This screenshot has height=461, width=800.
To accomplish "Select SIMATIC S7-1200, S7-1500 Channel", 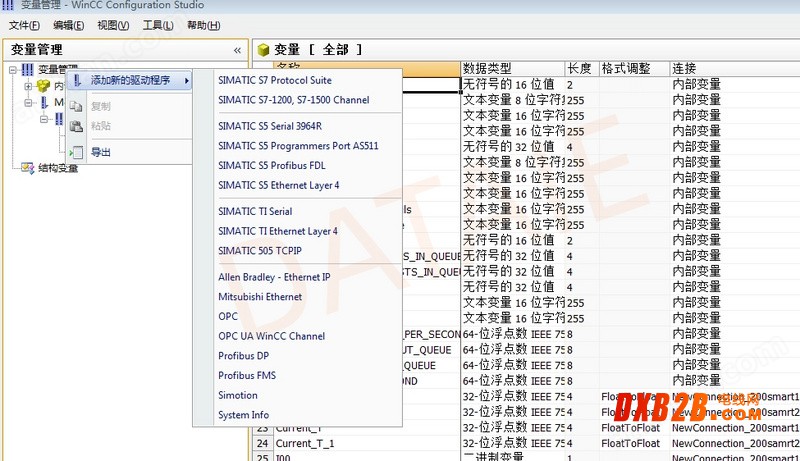I will click(293, 100).
